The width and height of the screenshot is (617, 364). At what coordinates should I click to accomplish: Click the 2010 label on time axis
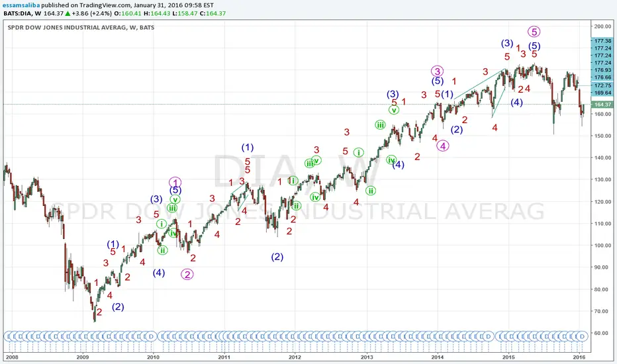pyautogui.click(x=154, y=357)
